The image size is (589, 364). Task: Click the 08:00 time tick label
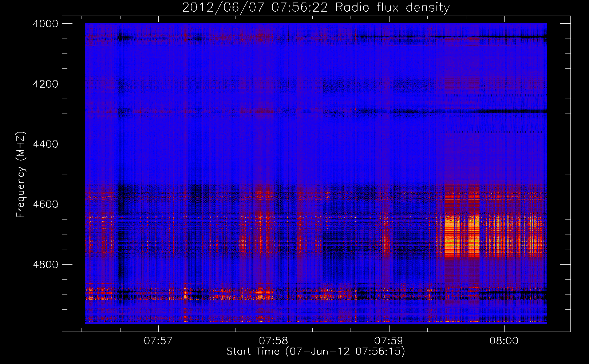504,341
